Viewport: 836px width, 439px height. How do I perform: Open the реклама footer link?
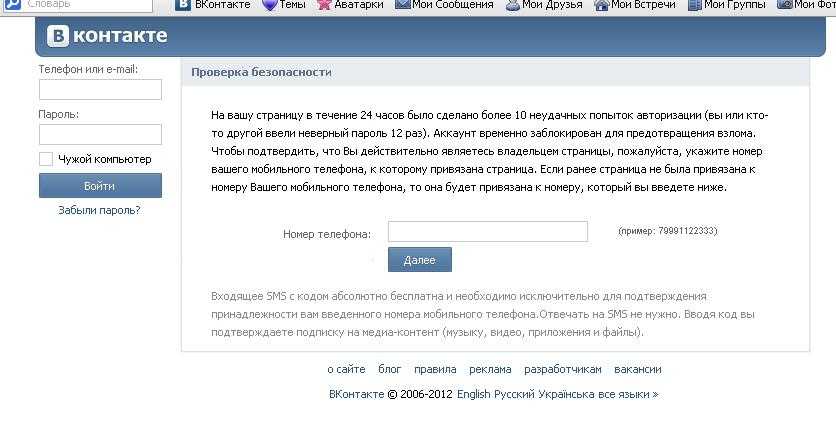(490, 369)
